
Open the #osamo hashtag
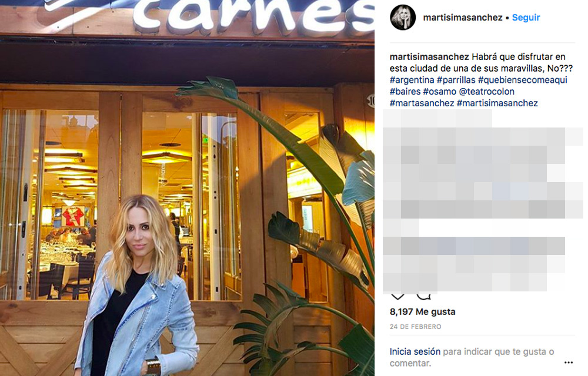(439, 92)
